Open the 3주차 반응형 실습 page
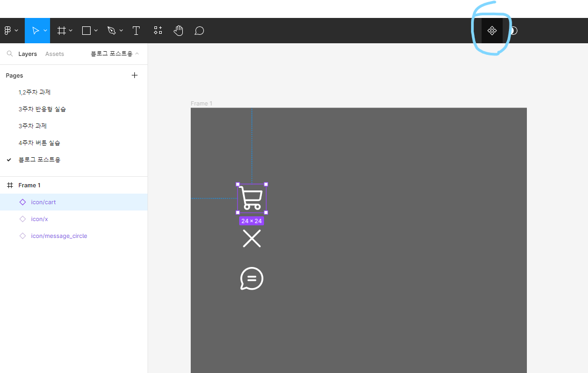 click(42, 109)
